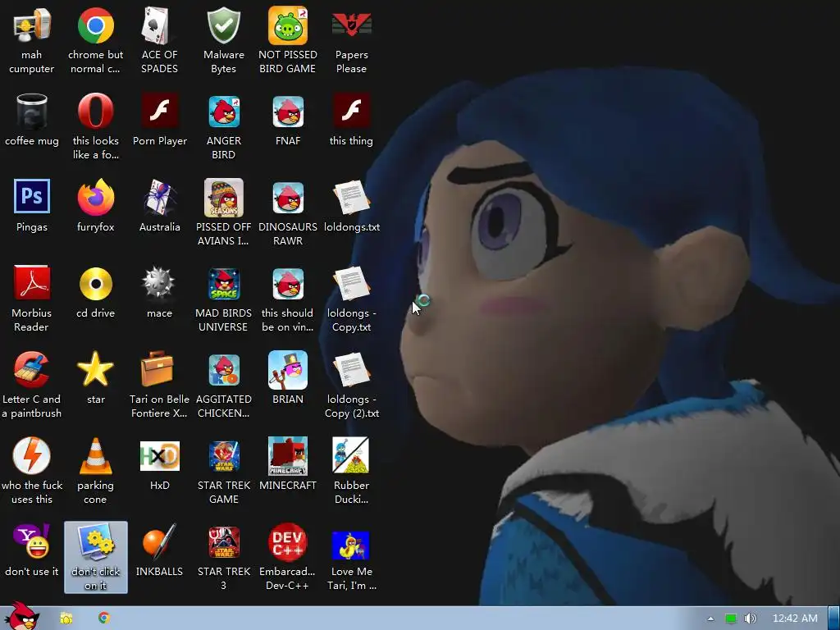Click the Opera icon labeled 'this looks like a fo...'
Image resolution: width=840 pixels, height=630 pixels.
95,112
